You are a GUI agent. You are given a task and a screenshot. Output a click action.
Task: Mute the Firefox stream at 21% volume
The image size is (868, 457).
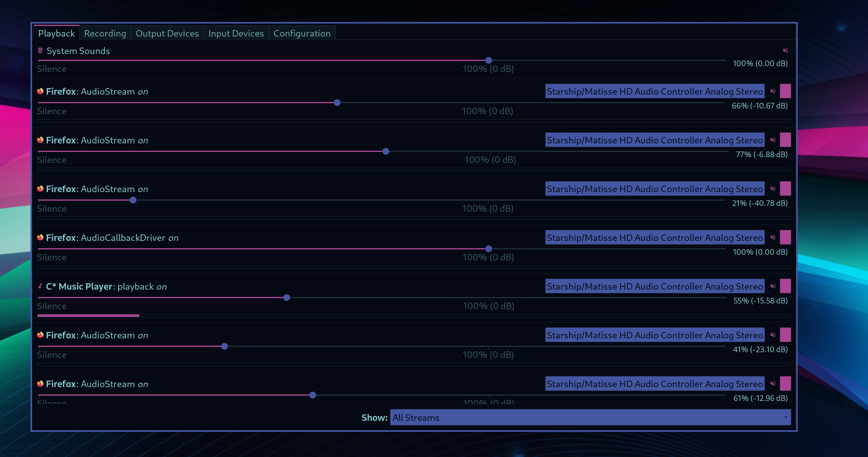(773, 189)
